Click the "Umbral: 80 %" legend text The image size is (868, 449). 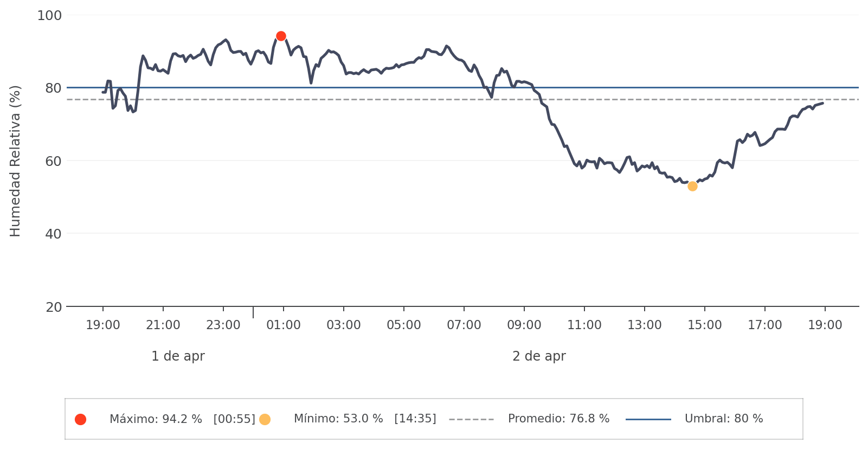coord(724,419)
